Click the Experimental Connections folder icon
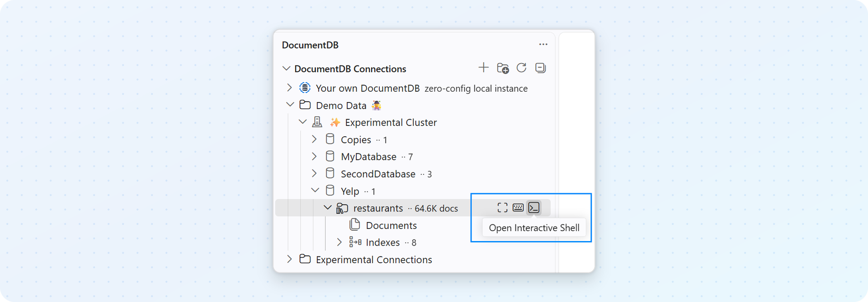Screen dimensions: 868x302 coord(305,259)
